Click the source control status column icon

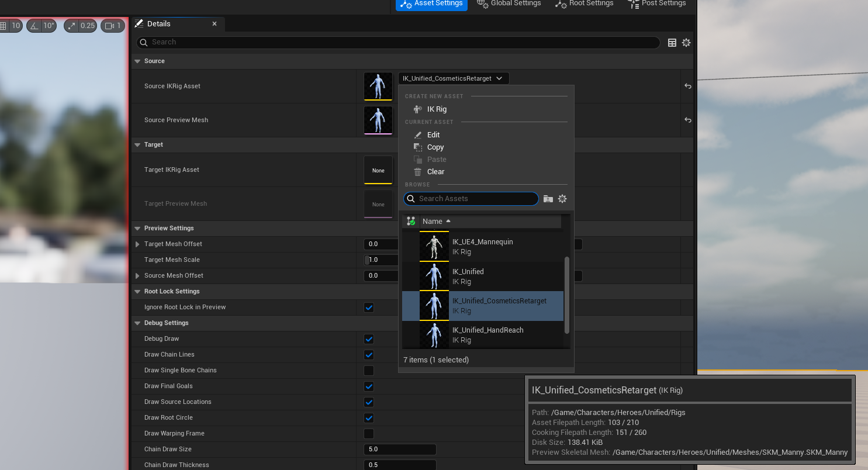411,222
